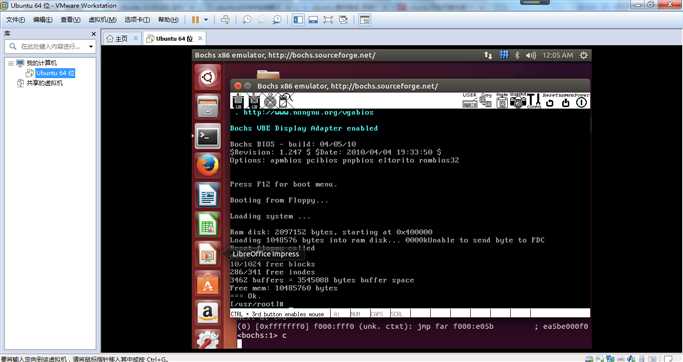This screenshot has width=683, height=362.
Task: Launch LibreOffice Calc from the launcher
Action: 208,224
